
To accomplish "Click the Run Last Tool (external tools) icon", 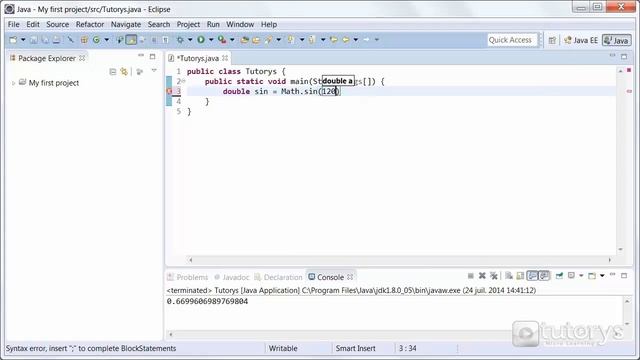I will [222, 40].
